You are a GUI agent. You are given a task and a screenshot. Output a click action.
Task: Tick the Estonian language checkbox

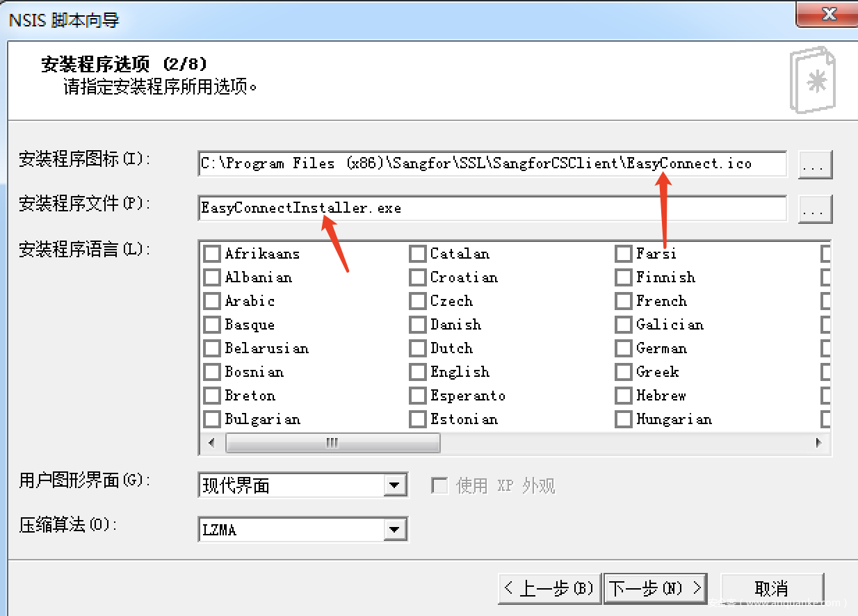(x=418, y=419)
